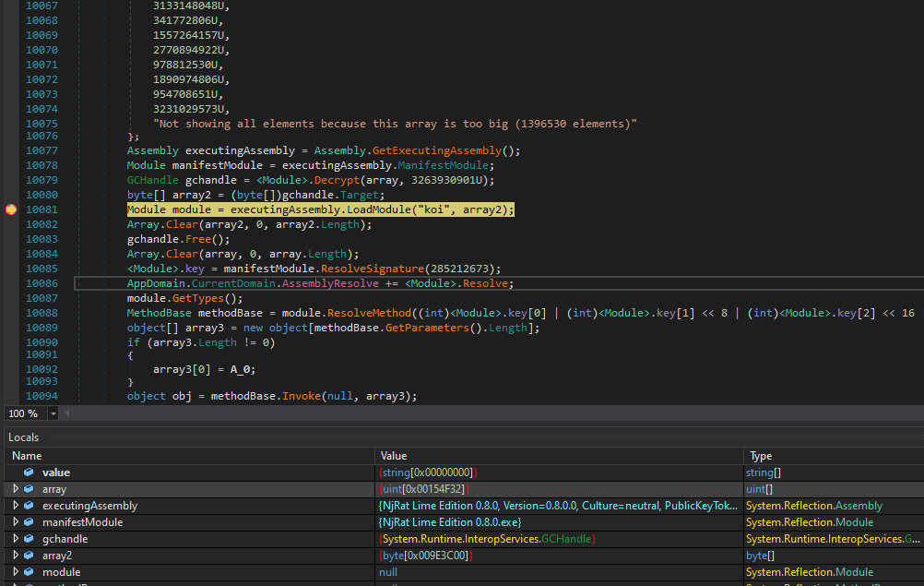
Task: Click the 'Value' column header in Locals
Action: [x=394, y=456]
